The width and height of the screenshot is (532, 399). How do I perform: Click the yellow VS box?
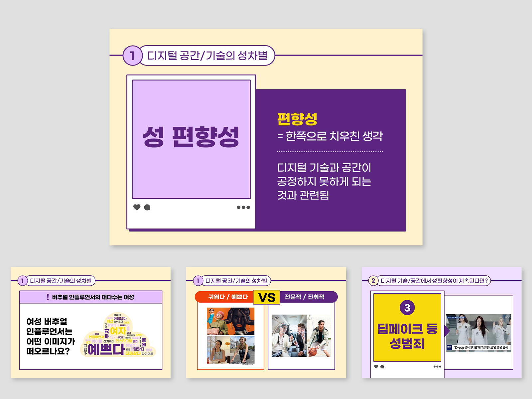tap(267, 297)
